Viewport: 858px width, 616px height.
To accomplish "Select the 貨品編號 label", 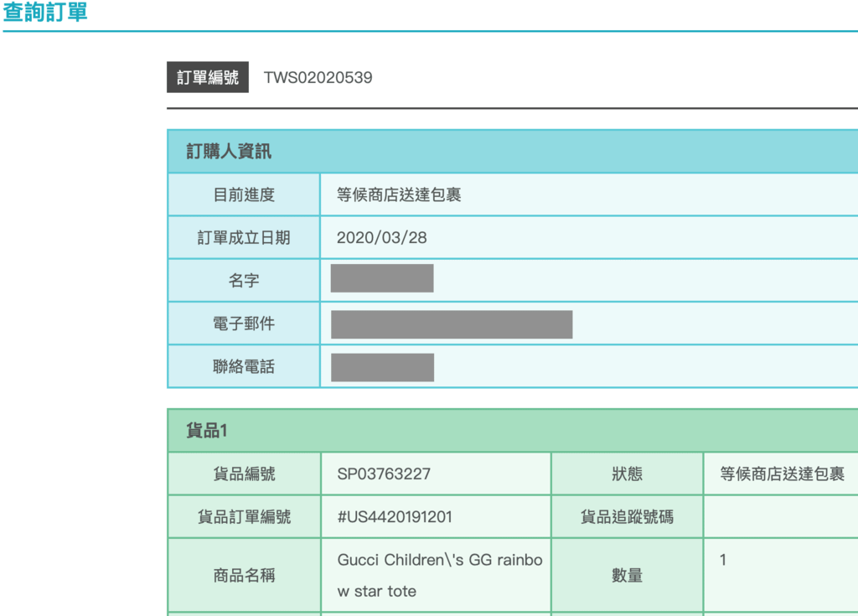I will 244,474.
